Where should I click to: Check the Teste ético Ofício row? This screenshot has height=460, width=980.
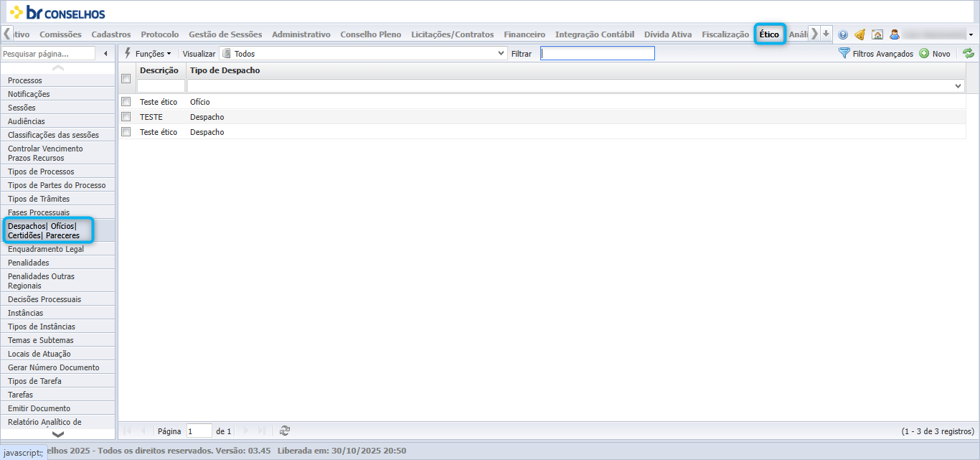[x=126, y=102]
